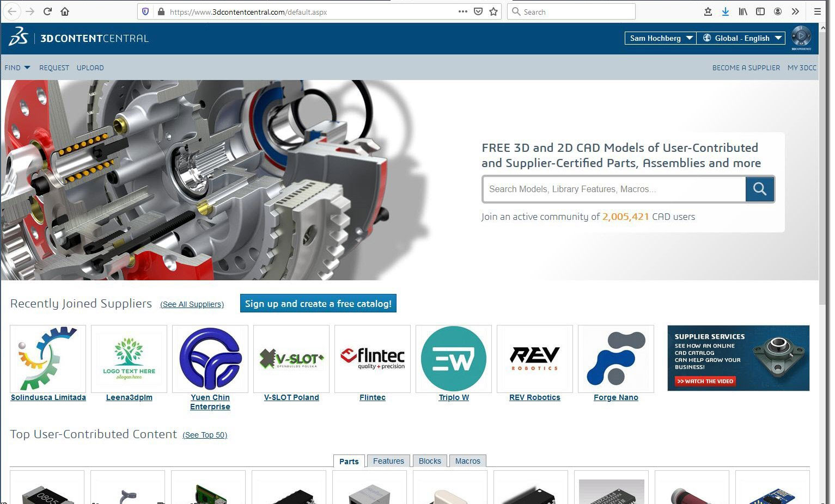Screen dimensions: 835x504
Task: Bookmark this page with the star icon
Action: (493, 11)
